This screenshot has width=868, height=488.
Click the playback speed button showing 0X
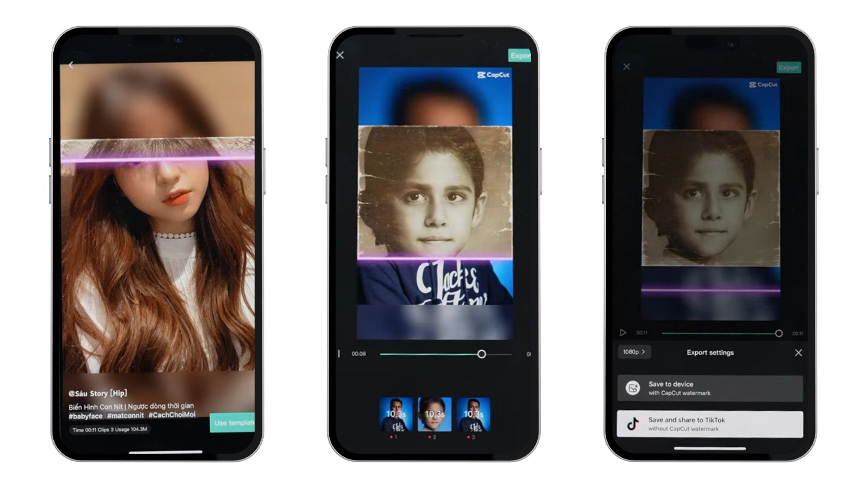pyautogui.click(x=528, y=353)
